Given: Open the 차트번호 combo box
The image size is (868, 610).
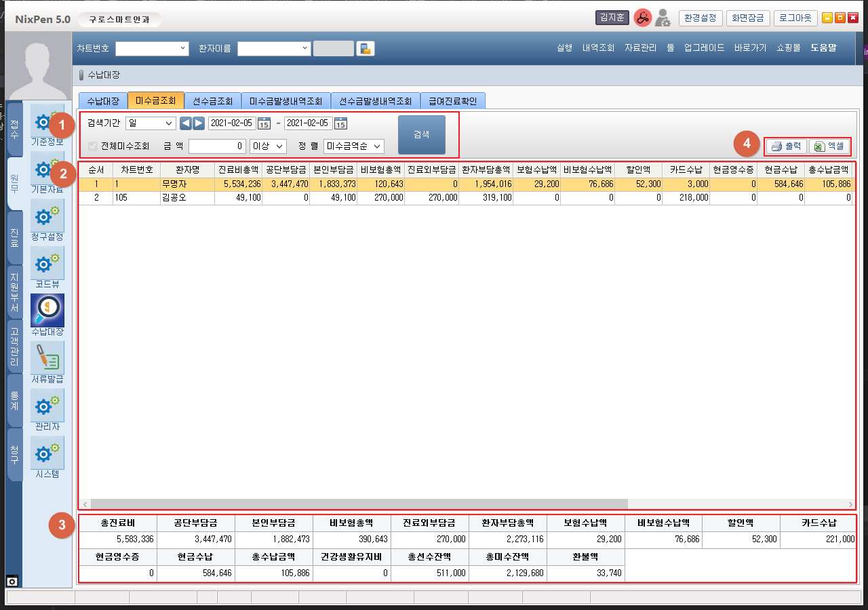Looking at the screenshot, I should 152,49.
